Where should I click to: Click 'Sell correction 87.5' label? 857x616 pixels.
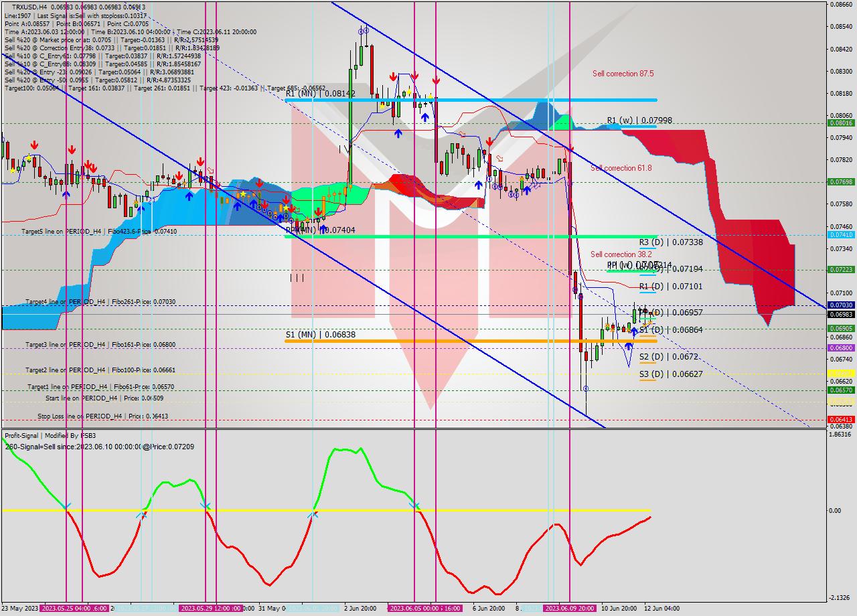[623, 74]
